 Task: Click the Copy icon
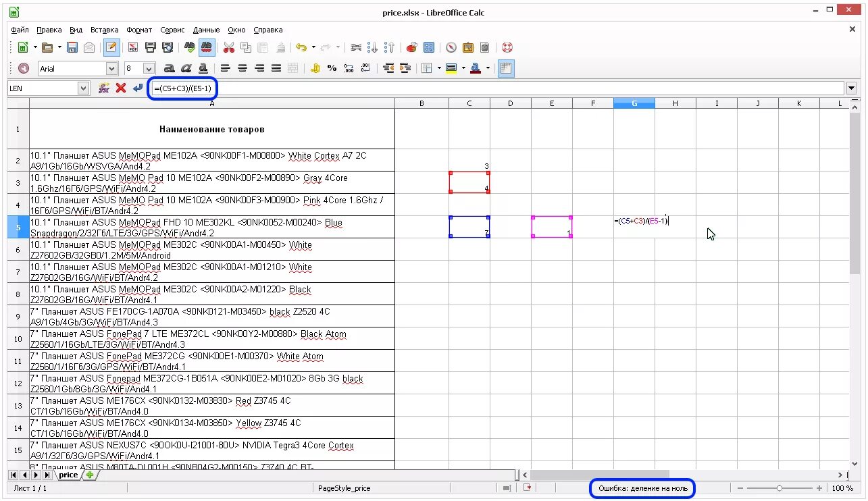[246, 47]
